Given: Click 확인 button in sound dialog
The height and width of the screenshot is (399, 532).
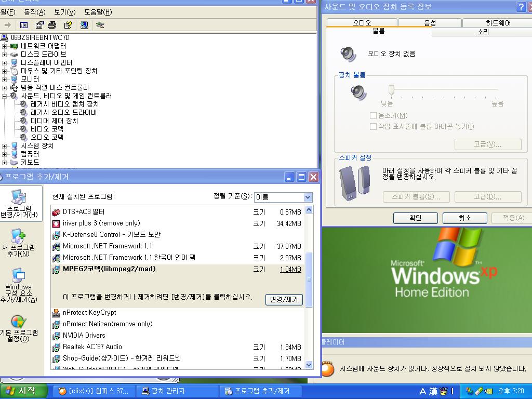Looking at the screenshot, I should tap(415, 218).
